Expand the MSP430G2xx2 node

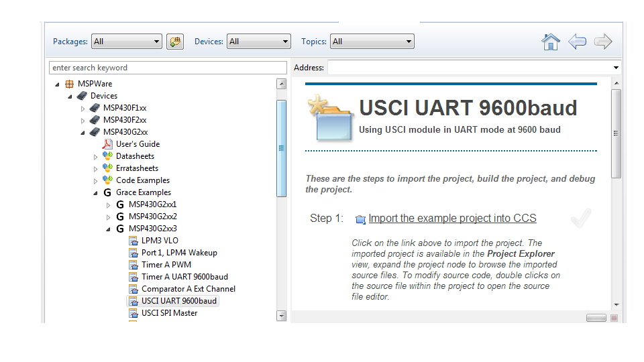108,217
